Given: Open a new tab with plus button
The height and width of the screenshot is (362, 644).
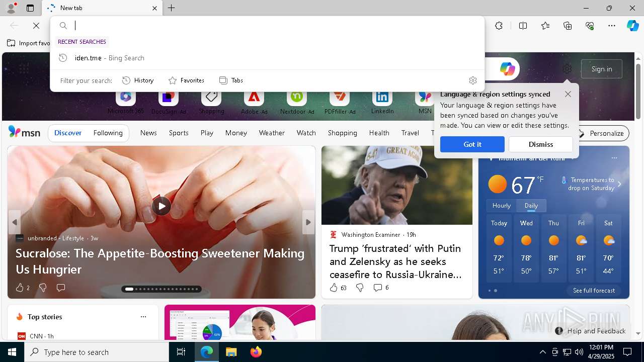Looking at the screenshot, I should (172, 8).
